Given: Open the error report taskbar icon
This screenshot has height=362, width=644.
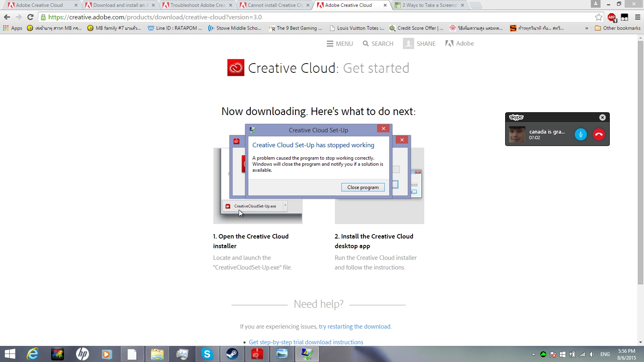Looking at the screenshot, I should coord(307,354).
